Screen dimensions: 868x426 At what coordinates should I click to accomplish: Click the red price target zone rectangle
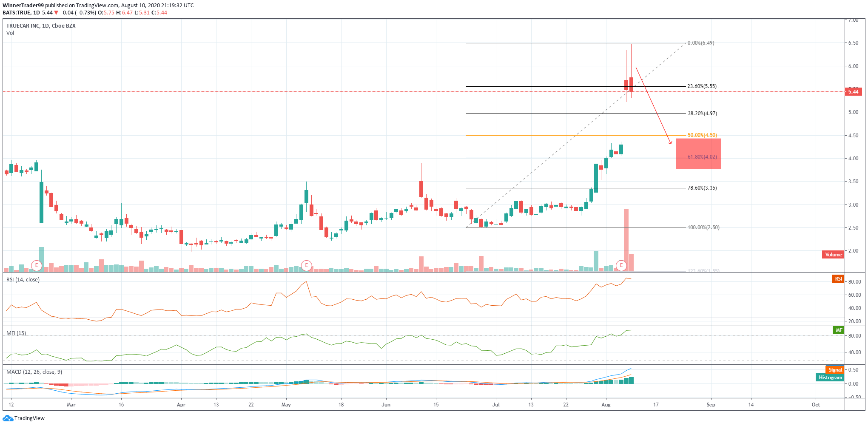pyautogui.click(x=698, y=154)
